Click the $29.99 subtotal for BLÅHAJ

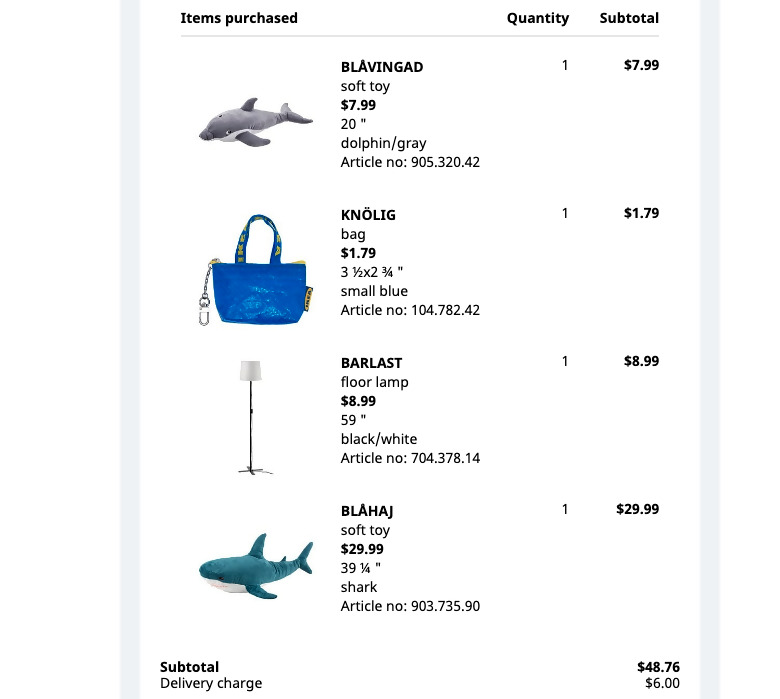pos(637,509)
